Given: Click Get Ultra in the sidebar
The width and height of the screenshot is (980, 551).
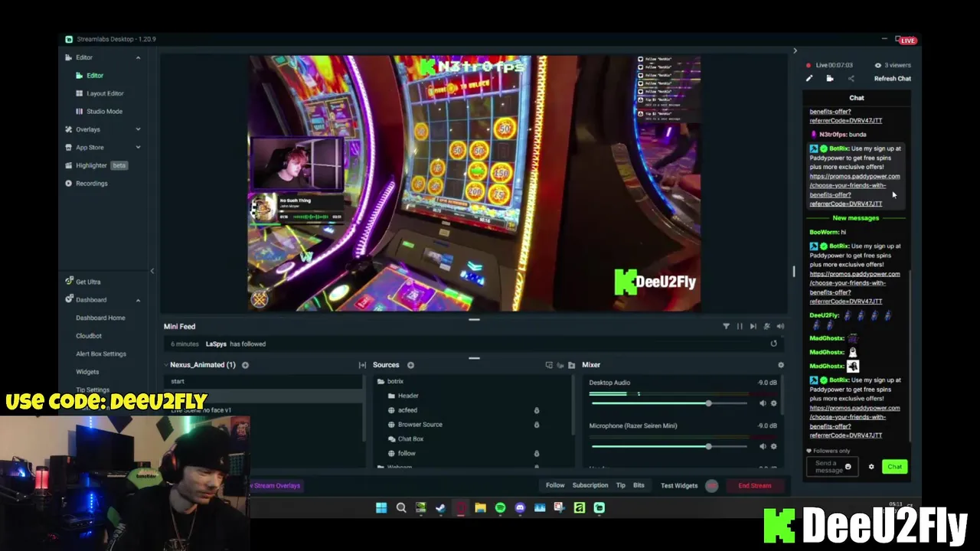Looking at the screenshot, I should point(83,282).
